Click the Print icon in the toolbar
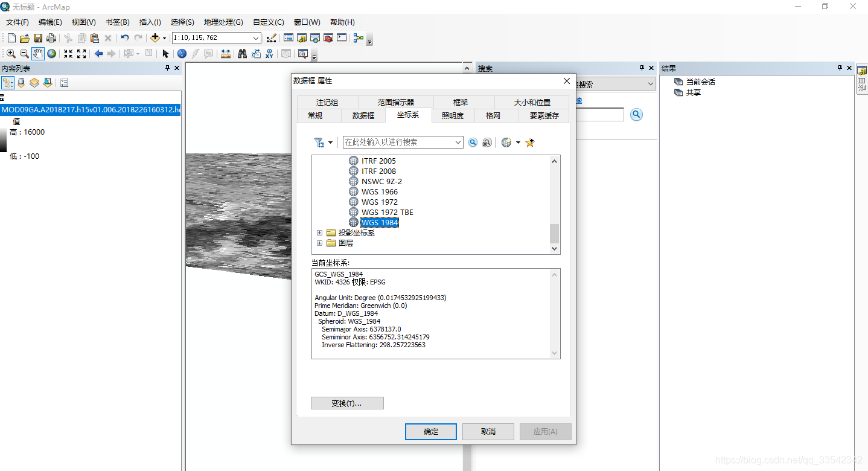Image resolution: width=868 pixels, height=471 pixels. [x=51, y=38]
